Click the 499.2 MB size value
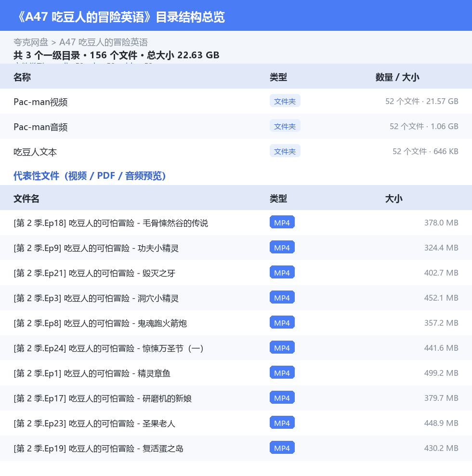 coord(441,373)
